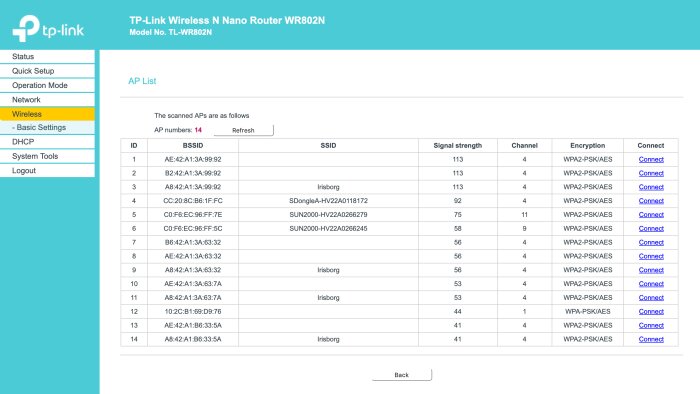700x394 pixels.
Task: Open Quick Setup in the sidebar
Action: click(x=47, y=71)
